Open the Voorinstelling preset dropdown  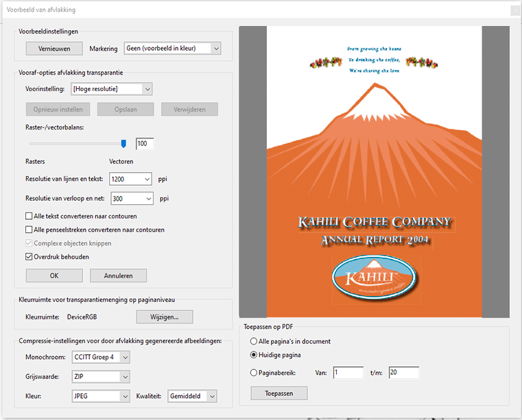(x=112, y=89)
